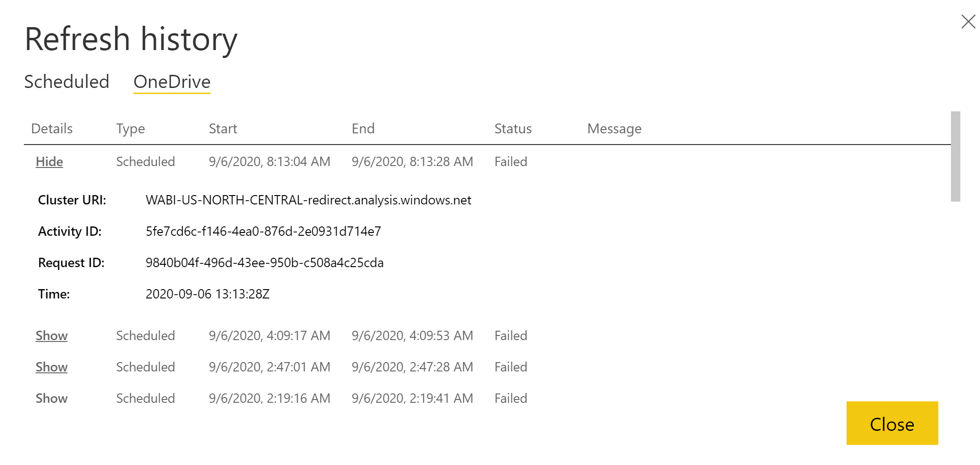980x465 pixels.
Task: Click end time 9/6/2020, 4:09:53 AM
Action: point(413,336)
